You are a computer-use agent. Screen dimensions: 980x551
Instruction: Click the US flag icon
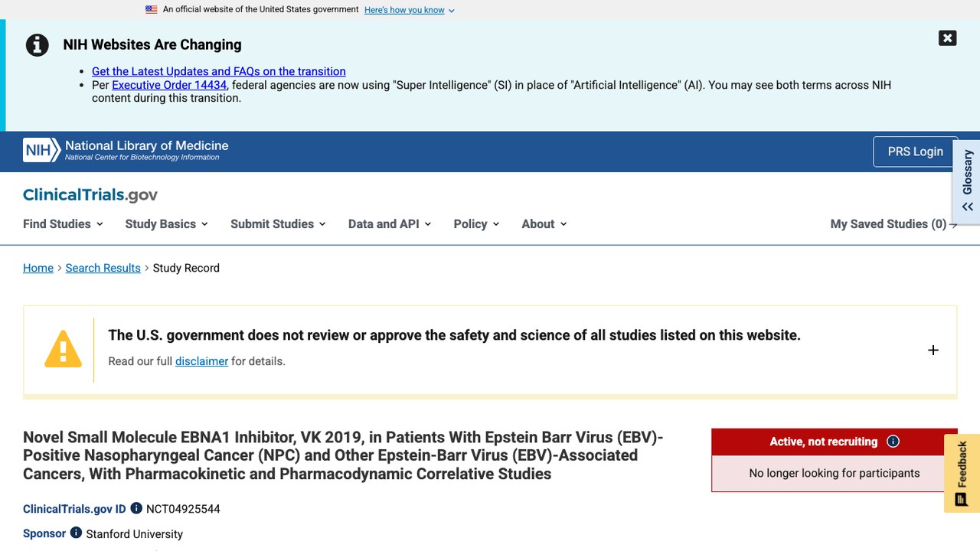tap(152, 10)
